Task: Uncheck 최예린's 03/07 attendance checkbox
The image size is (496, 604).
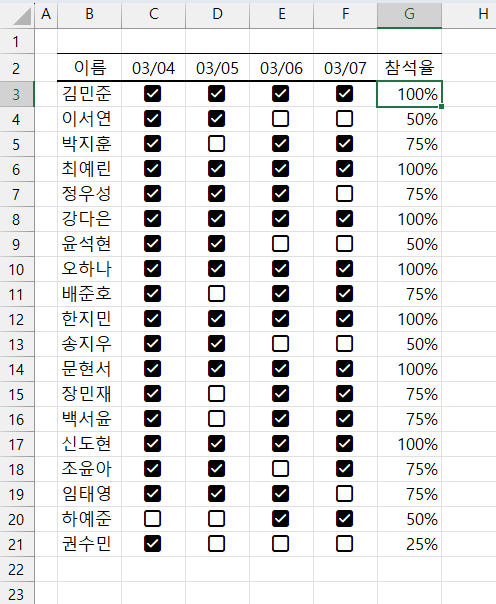Action: [344, 169]
